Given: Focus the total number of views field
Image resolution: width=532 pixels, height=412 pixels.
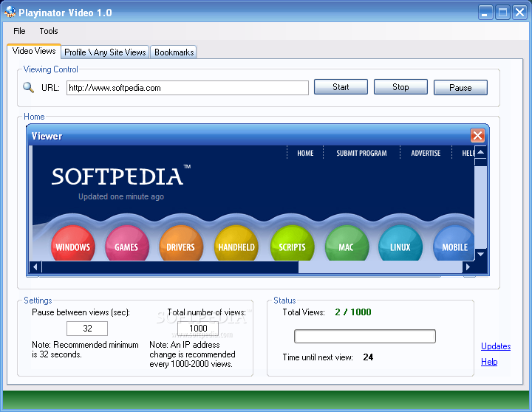Looking at the screenshot, I should click(x=198, y=329).
